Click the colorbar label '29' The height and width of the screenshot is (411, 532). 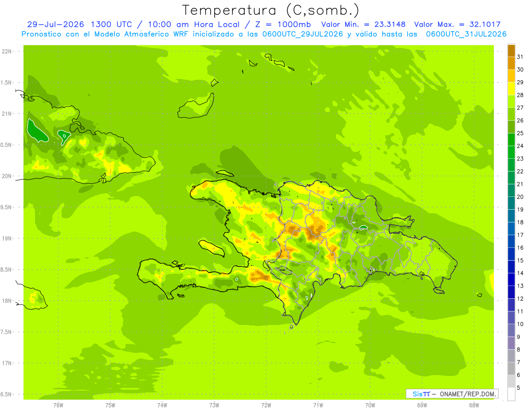point(520,82)
